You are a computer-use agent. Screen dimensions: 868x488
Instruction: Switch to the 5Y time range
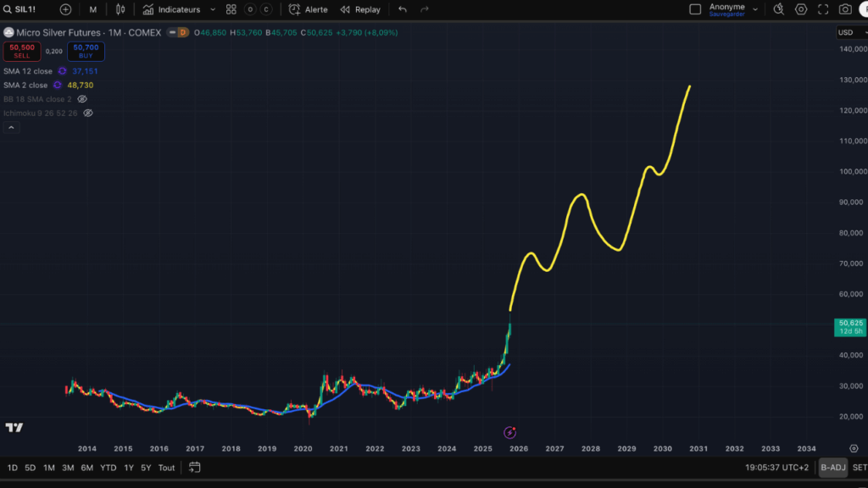[x=146, y=468]
